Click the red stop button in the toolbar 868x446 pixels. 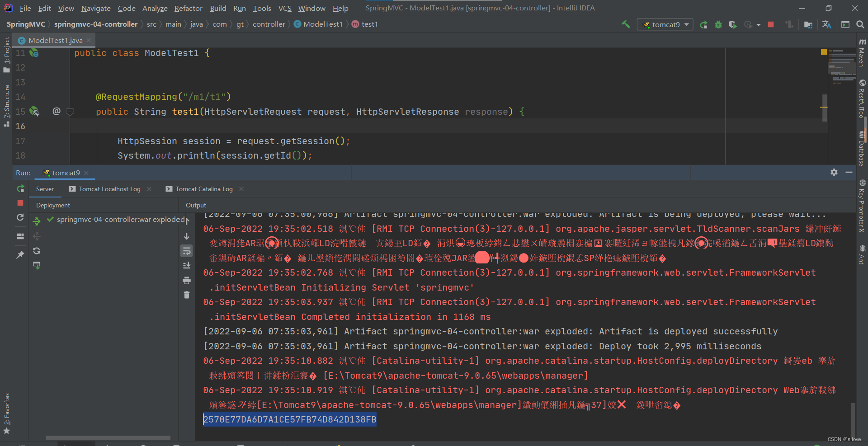[x=771, y=24]
